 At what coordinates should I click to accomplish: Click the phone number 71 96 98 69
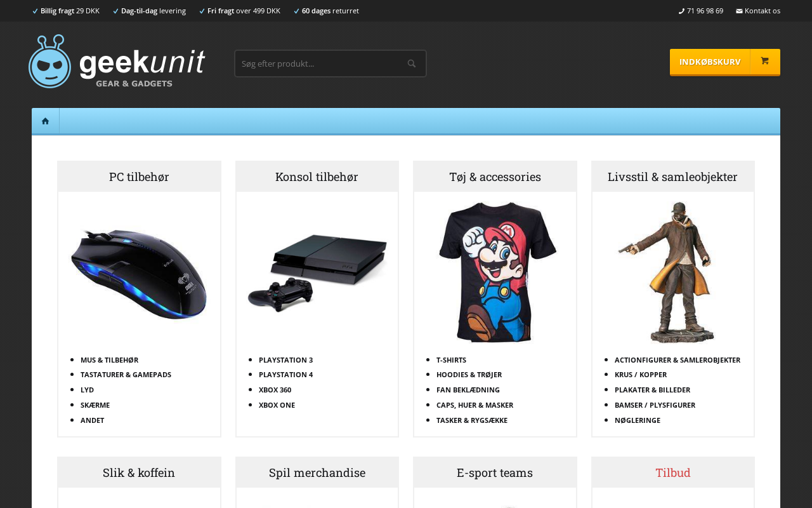click(705, 11)
